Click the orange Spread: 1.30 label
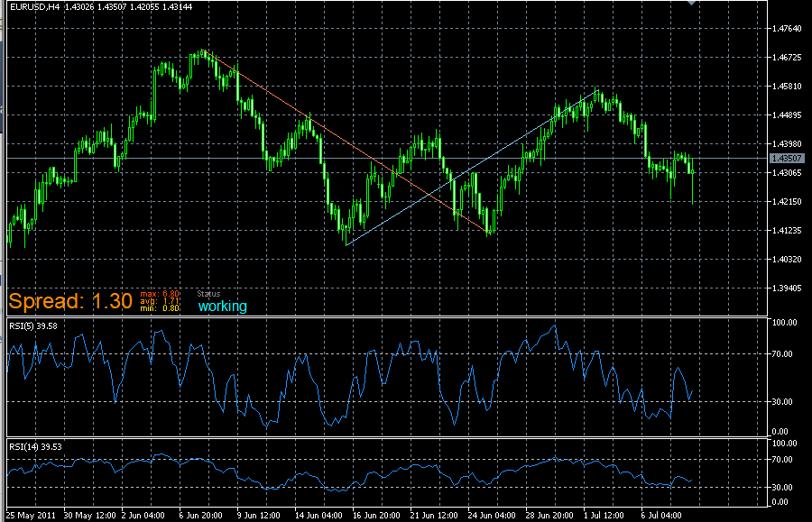The width and height of the screenshot is (812, 522). (x=70, y=301)
